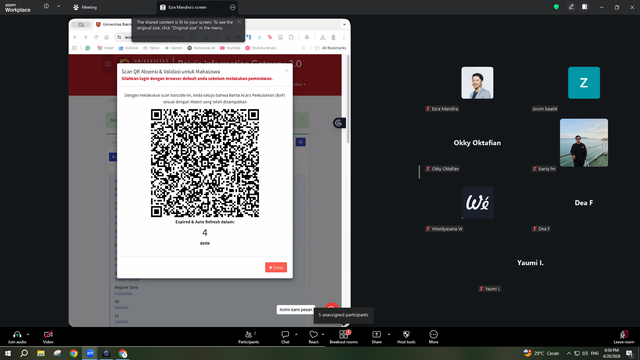This screenshot has height=360, width=640.
Task: Select zoom baa04 avatar tile
Action: [x=584, y=83]
